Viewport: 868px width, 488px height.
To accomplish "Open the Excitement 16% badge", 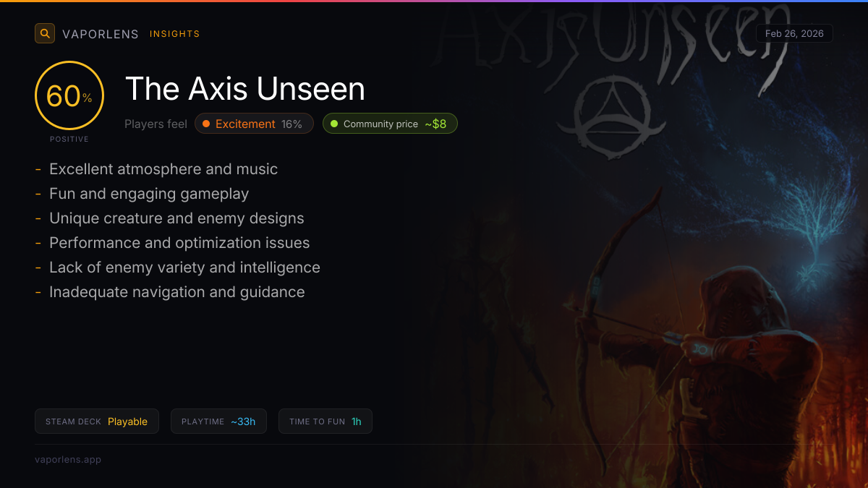I will click(254, 124).
